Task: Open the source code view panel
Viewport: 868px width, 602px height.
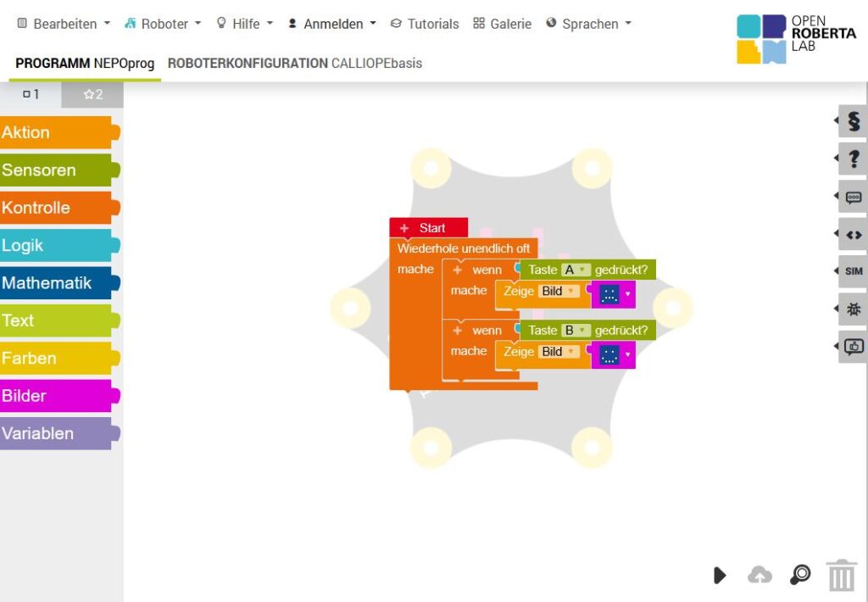Action: pos(853,234)
